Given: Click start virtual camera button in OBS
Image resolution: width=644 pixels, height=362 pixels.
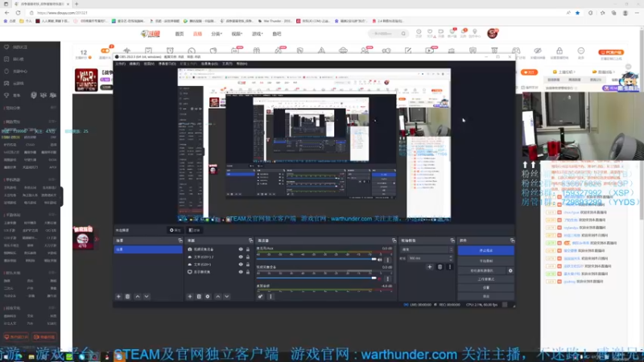Looking at the screenshot, I should pyautogui.click(x=482, y=271).
